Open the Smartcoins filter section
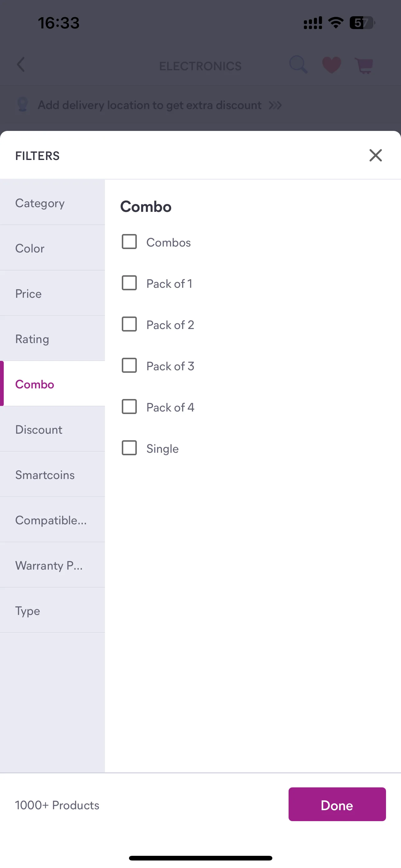Screen dimensions: 401x868 pyautogui.click(x=52, y=474)
